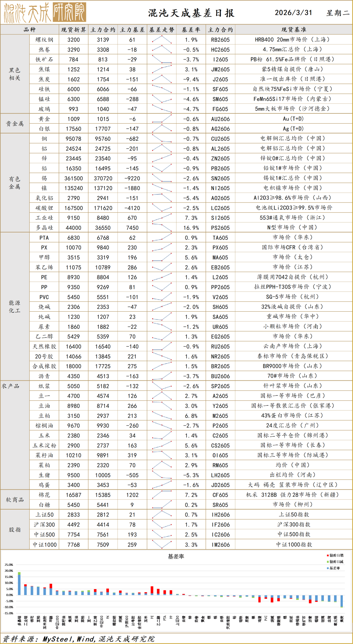The width and height of the screenshot is (353, 644).
Task: Click the 现货基准 column header
Action: click(x=294, y=30)
